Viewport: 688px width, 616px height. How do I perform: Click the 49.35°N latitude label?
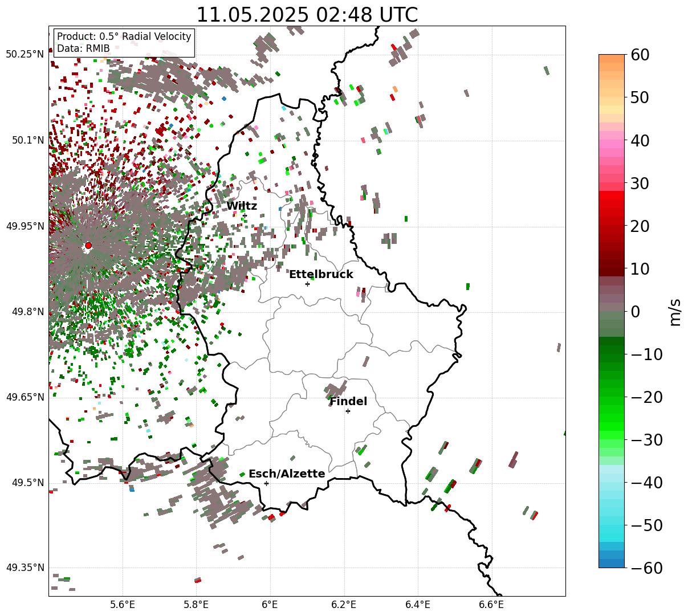25,568
